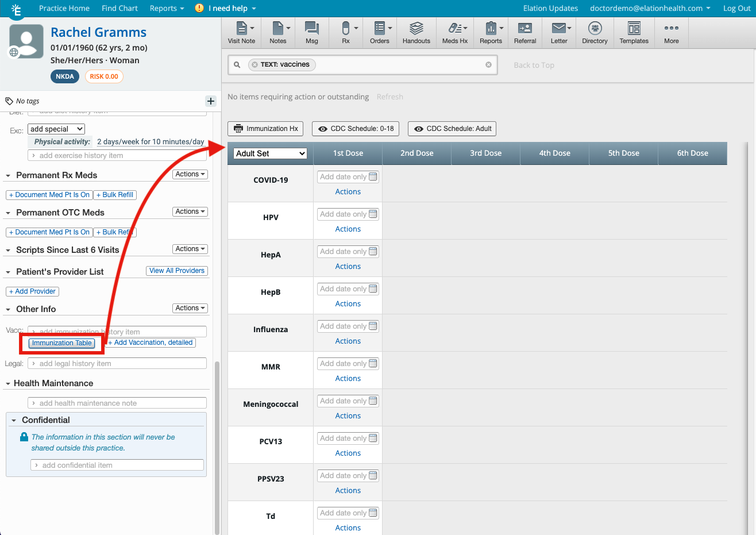The image size is (756, 535).
Task: Collapse the Health Maintenance section
Action: click(x=8, y=384)
